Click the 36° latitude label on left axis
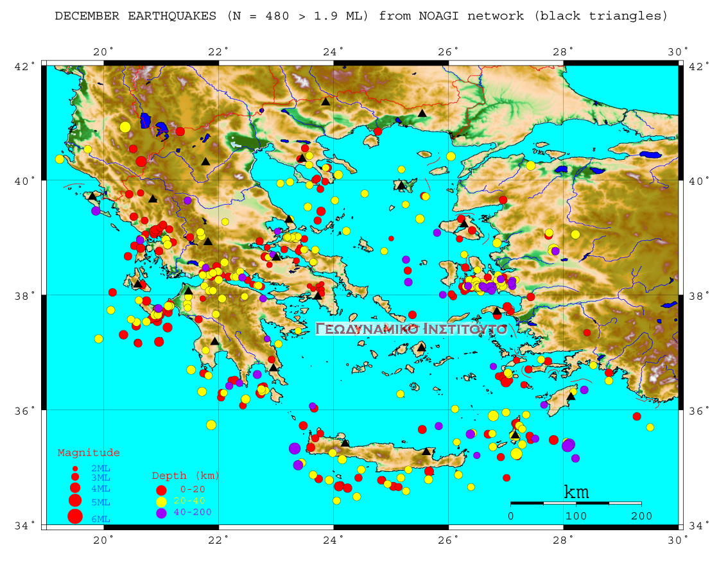 click(25, 411)
